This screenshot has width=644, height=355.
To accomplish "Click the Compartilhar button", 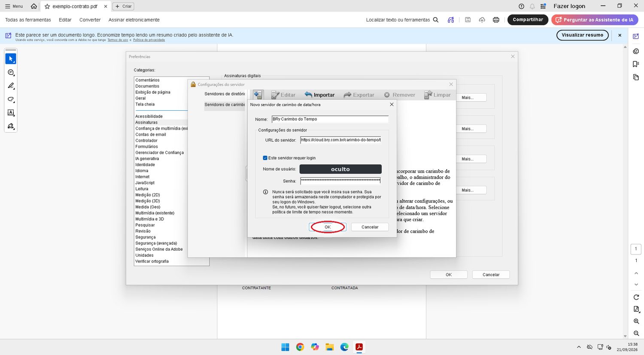I will point(528,20).
